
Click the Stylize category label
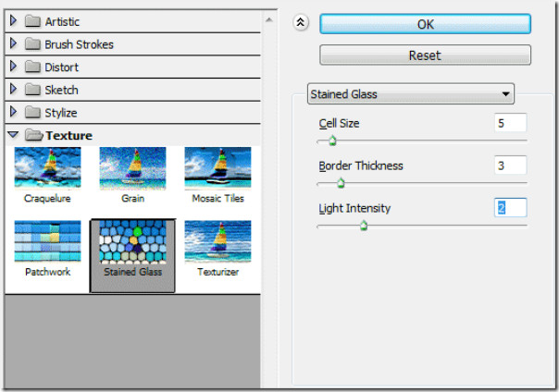(60, 113)
